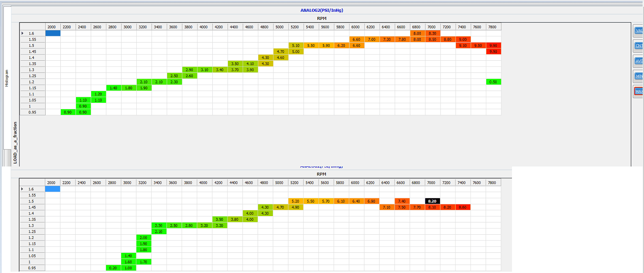Select the 5.20 cell in lower table
644x273 pixels.
(x=296, y=201)
